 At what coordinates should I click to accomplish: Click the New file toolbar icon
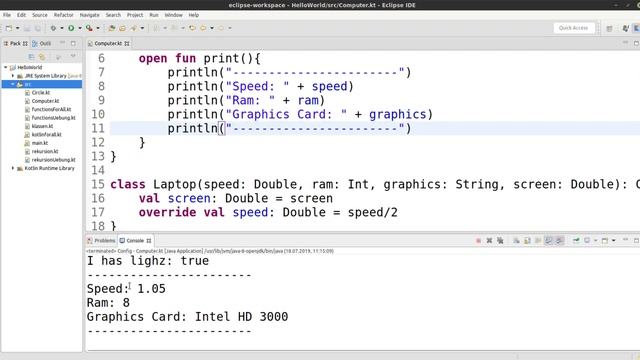(x=9, y=28)
